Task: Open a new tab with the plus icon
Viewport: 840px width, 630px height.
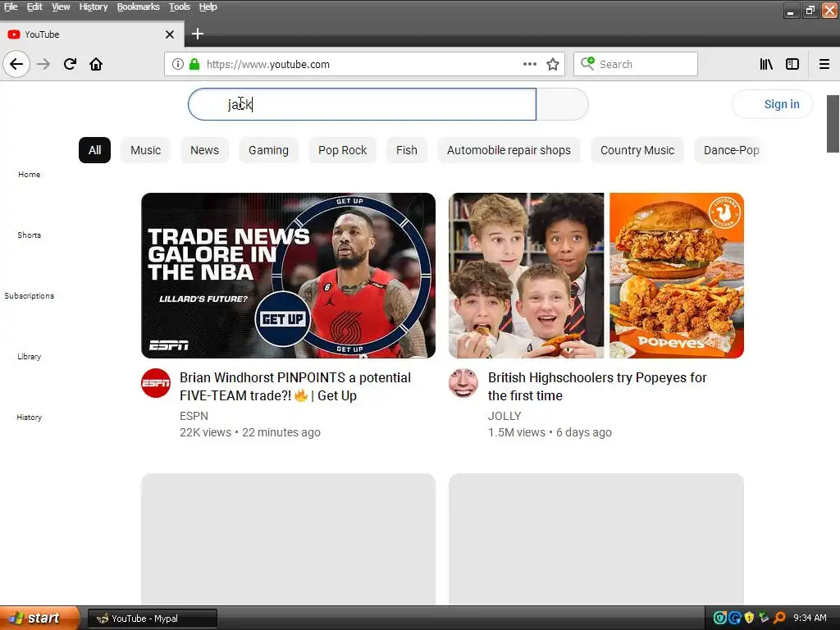Action: tap(198, 34)
